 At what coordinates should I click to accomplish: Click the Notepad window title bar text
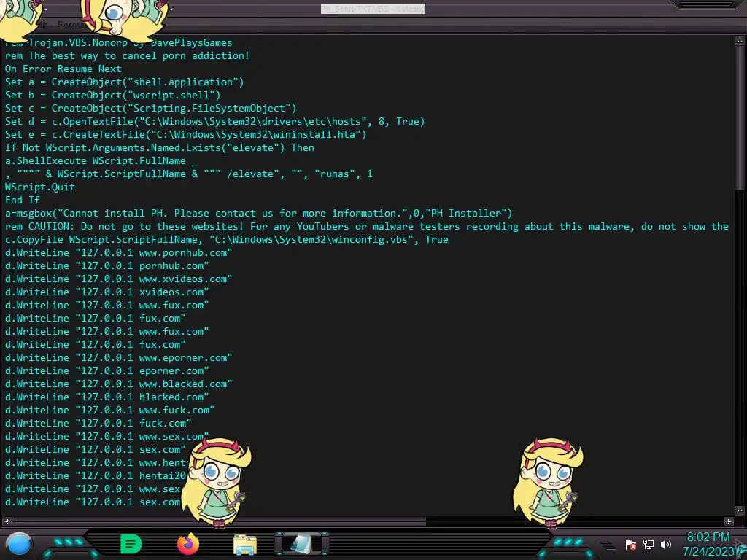[x=373, y=9]
